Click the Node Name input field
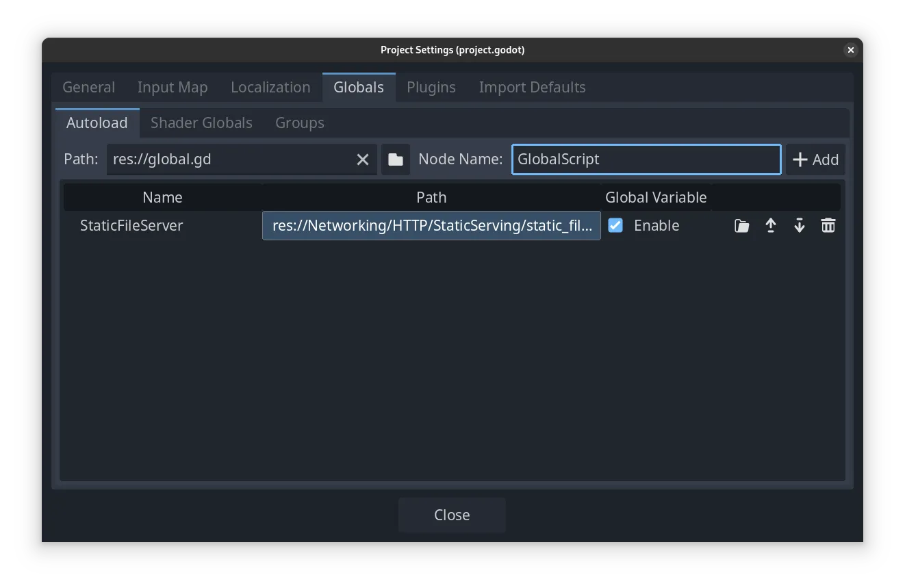The height and width of the screenshot is (588, 905). (646, 159)
